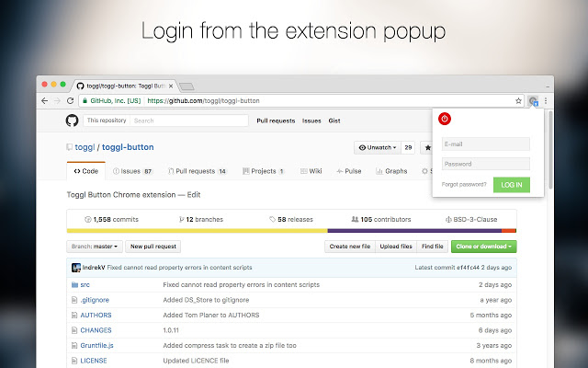View the 12 branches link
This screenshot has height=368, width=588.
coord(201,219)
